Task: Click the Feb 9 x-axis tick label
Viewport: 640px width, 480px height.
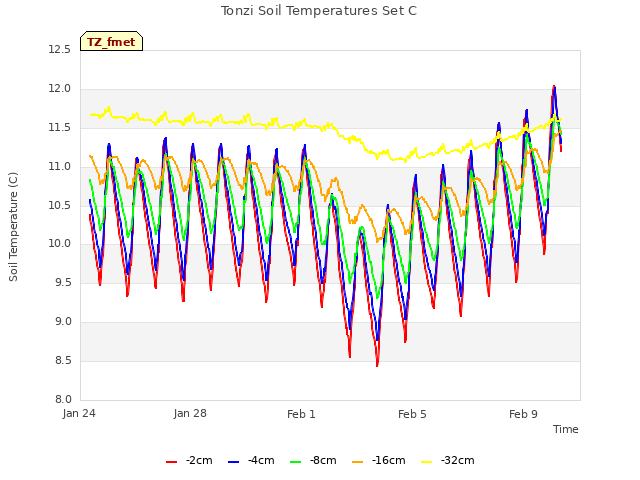Action: point(523,414)
